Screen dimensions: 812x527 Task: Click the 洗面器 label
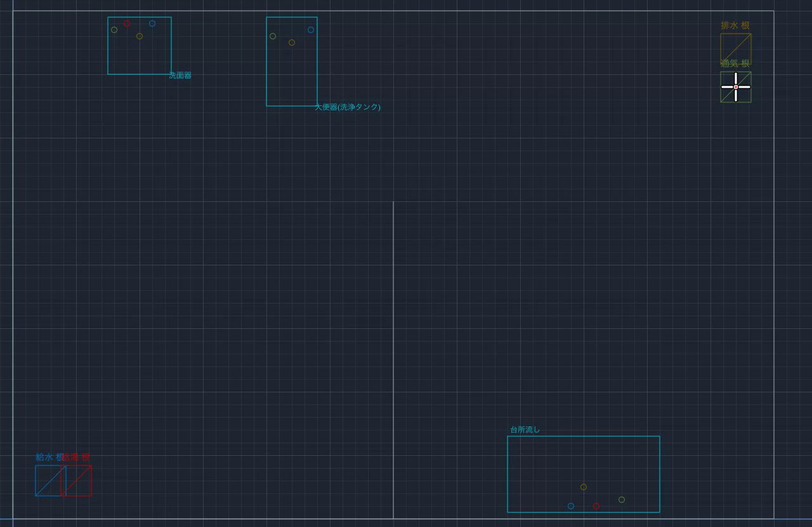coord(180,76)
